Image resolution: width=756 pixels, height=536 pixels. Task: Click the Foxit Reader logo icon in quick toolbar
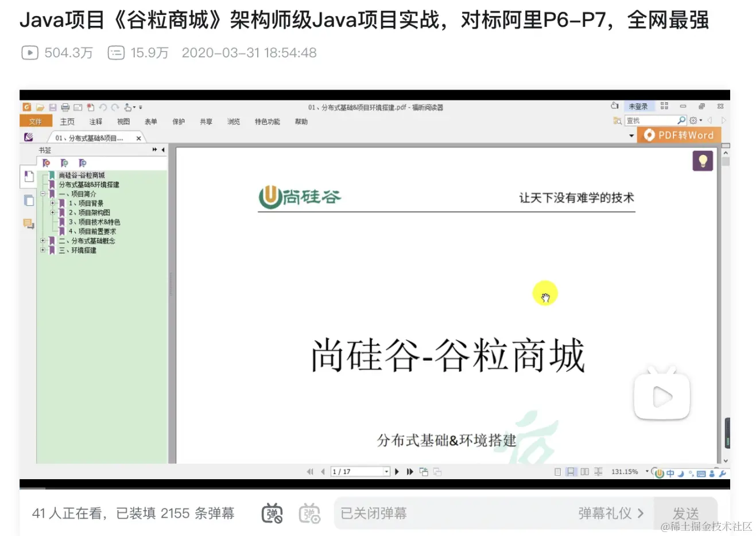point(26,107)
